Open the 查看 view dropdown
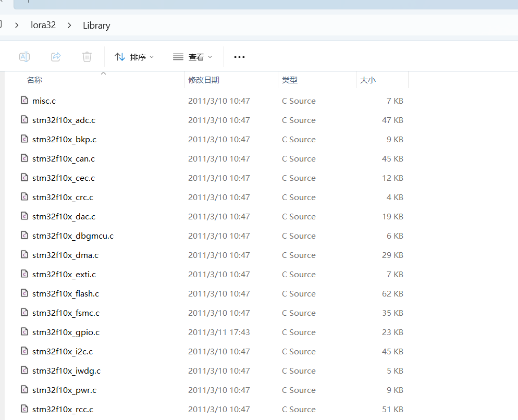Image resolution: width=518 pixels, height=420 pixels. [193, 57]
